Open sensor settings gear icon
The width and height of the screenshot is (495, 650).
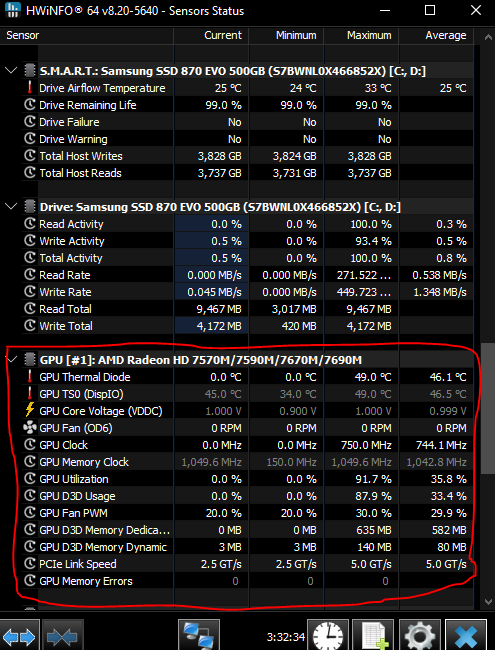[x=419, y=635]
